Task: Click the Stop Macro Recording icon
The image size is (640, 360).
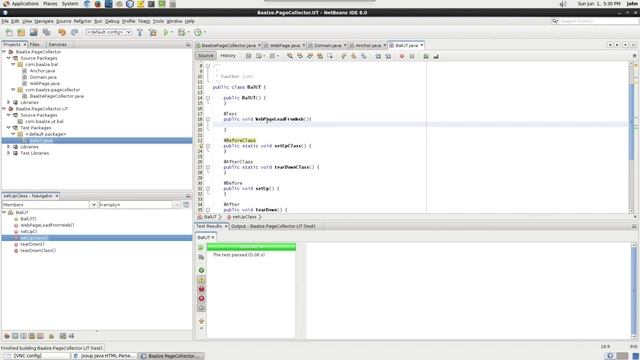Action: [412, 56]
